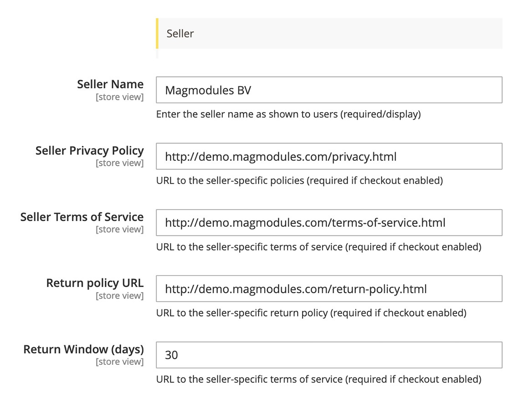The height and width of the screenshot is (404, 532).
Task: Click the return policy hint text
Action: coord(311,313)
